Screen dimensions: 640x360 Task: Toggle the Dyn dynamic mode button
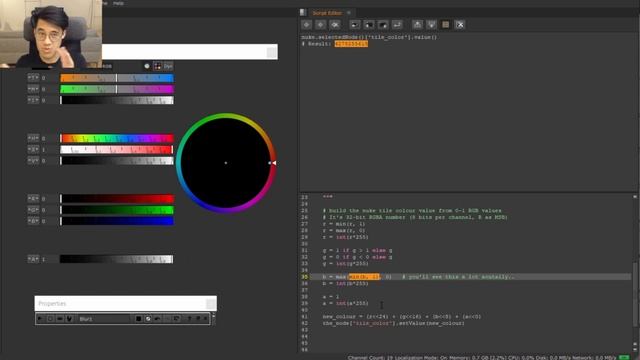pos(168,66)
